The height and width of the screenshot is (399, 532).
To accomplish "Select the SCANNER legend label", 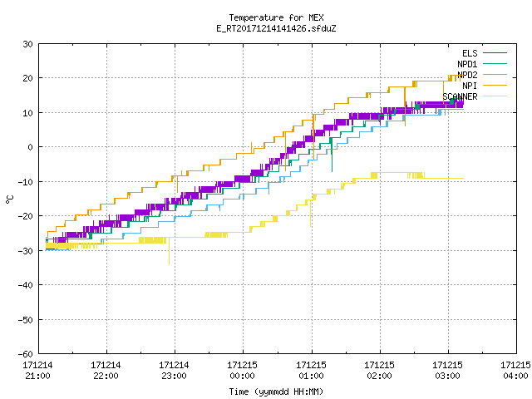I will [x=460, y=96].
